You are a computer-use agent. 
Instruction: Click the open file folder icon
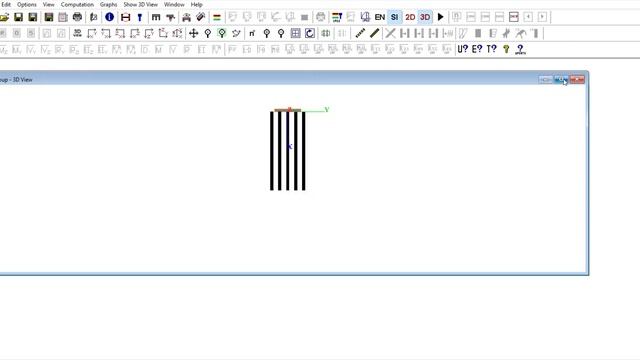pyautogui.click(x=4, y=17)
